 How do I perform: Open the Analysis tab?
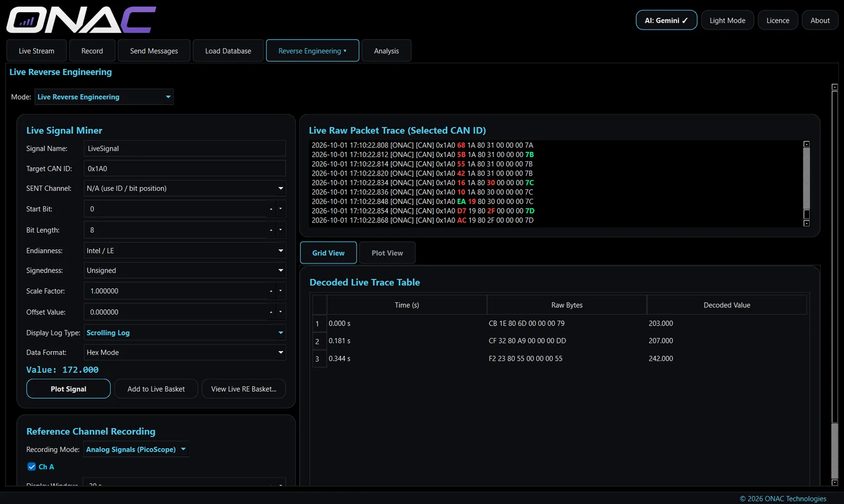tap(386, 51)
